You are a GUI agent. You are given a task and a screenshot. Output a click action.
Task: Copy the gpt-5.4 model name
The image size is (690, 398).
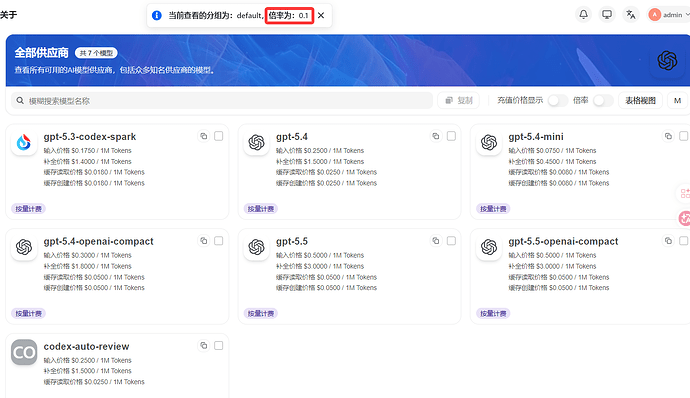[x=436, y=136]
